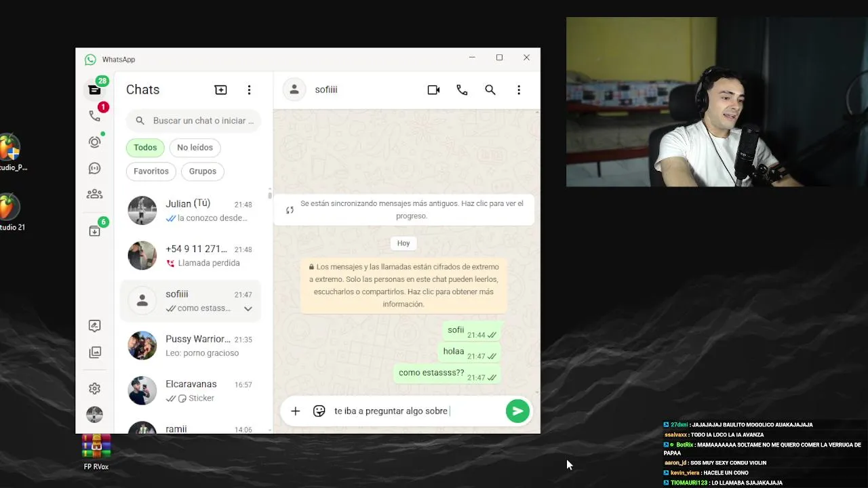Viewport: 868px width, 488px height.
Task: Send the typed message
Action: (x=517, y=411)
